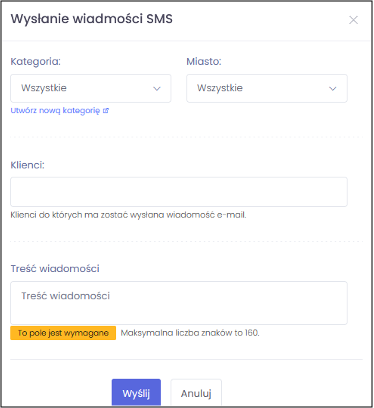The image size is (374, 408).
Task: Focus the Klienci input field
Action: 179,192
